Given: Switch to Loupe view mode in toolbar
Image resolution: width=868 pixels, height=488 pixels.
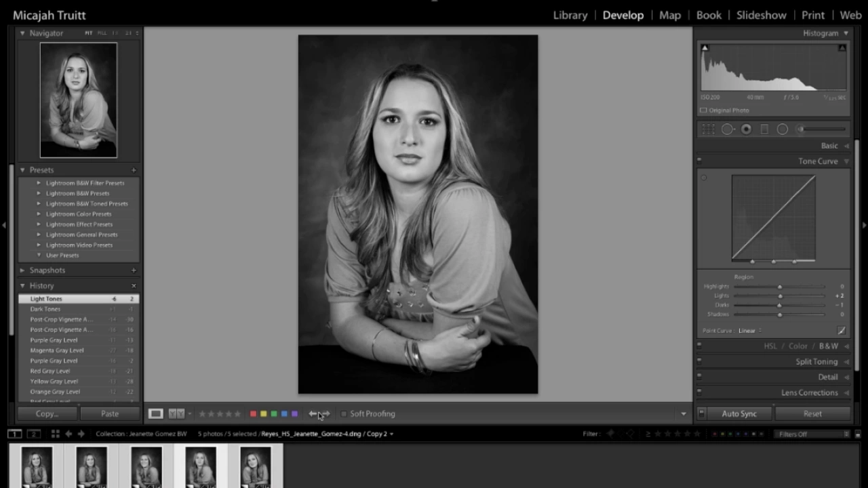Looking at the screenshot, I should [x=156, y=413].
